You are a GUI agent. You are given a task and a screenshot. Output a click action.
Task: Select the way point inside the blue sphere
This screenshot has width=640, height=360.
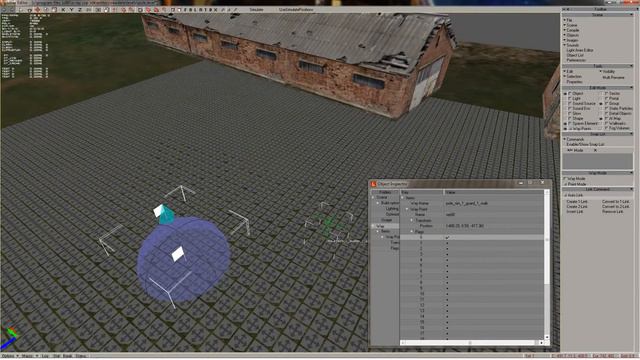pyautogui.click(x=178, y=254)
